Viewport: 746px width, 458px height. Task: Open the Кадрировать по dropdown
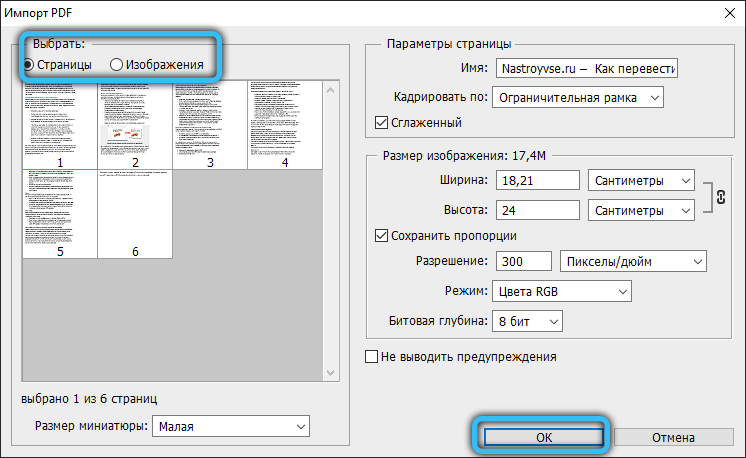tap(578, 97)
